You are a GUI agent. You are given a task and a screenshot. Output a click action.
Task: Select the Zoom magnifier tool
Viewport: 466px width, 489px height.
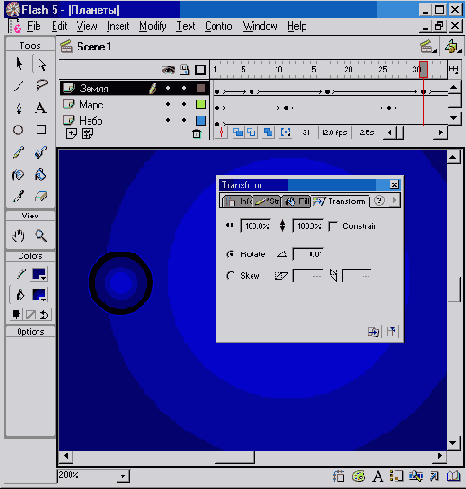pos(41,236)
